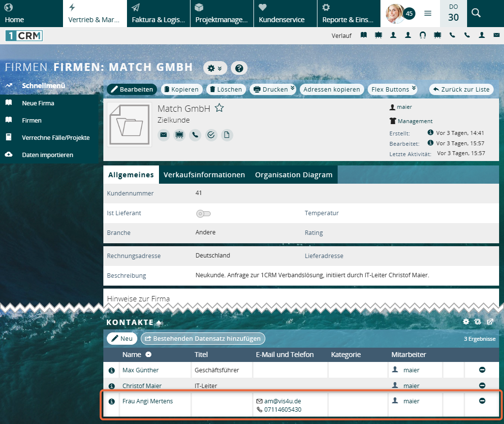Open the contact Max Günther

140,370
